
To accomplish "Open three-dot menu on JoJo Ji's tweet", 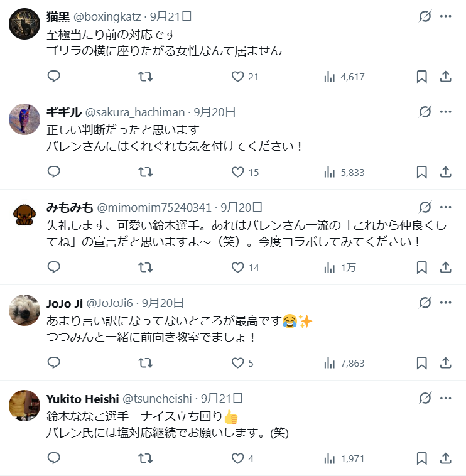I will (x=446, y=303).
